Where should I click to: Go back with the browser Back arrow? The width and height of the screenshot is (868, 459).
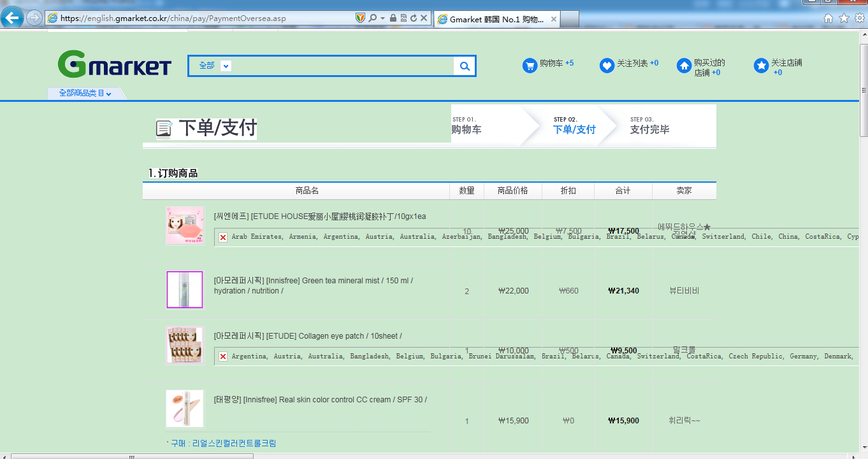tap(13, 17)
